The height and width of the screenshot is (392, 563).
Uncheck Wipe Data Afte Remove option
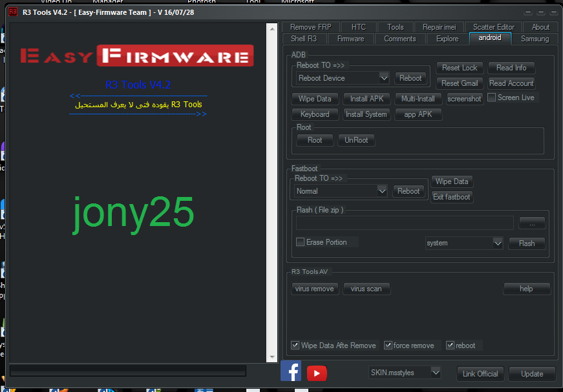click(x=295, y=346)
